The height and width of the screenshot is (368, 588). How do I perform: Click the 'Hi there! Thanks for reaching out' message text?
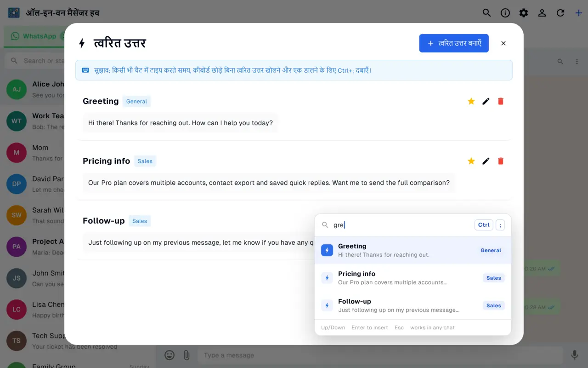pyautogui.click(x=181, y=123)
